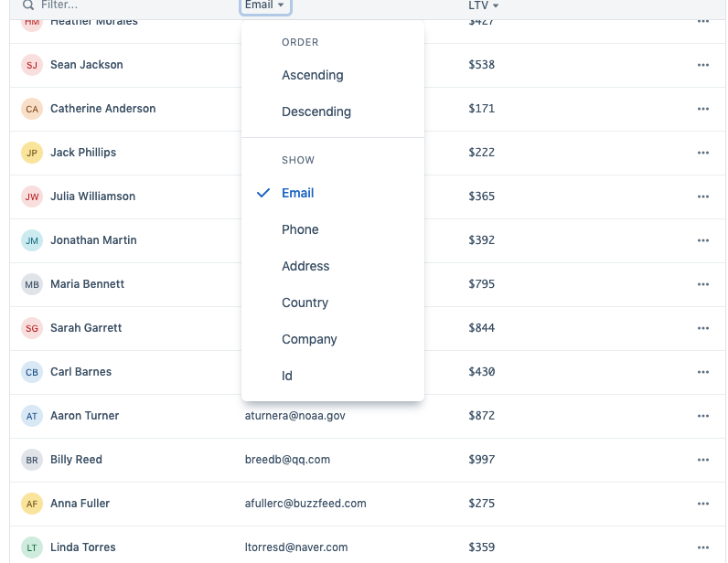The image size is (728, 563).
Task: Sort the column in Descending order
Action: coord(333,112)
